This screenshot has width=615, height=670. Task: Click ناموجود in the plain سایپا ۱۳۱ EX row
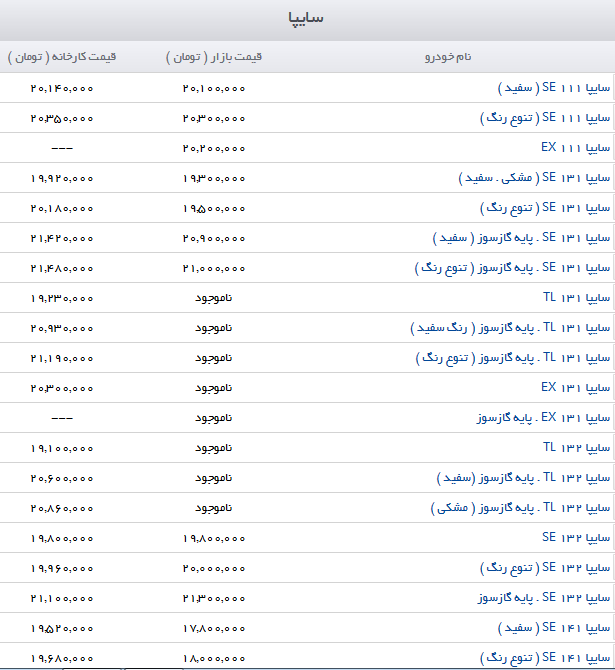214,388
